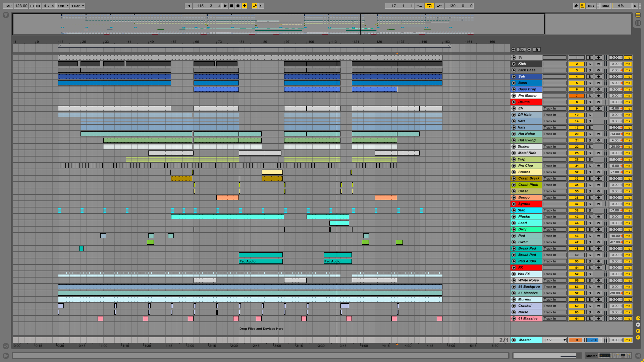Switch to Session view selector icon

(x=638, y=23)
